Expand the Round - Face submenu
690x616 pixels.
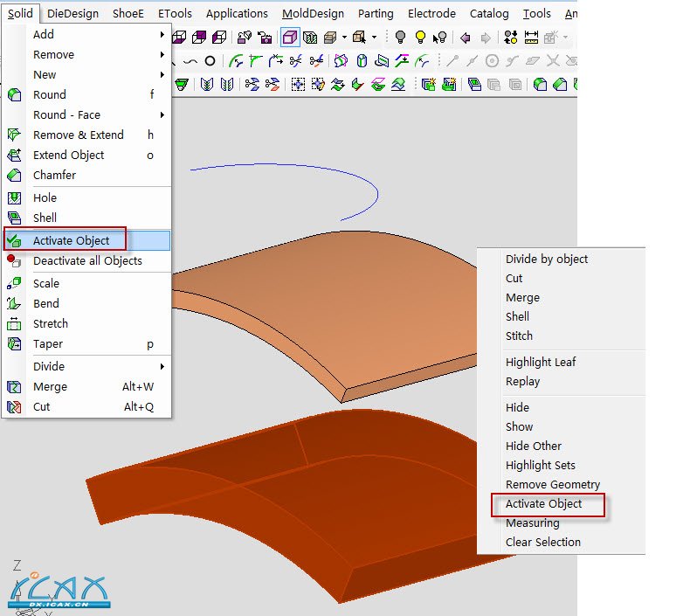[x=66, y=114]
